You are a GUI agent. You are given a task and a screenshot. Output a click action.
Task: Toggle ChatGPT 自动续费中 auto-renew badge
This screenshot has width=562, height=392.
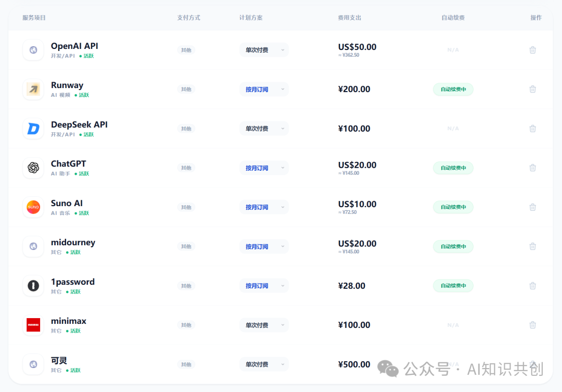coord(453,168)
